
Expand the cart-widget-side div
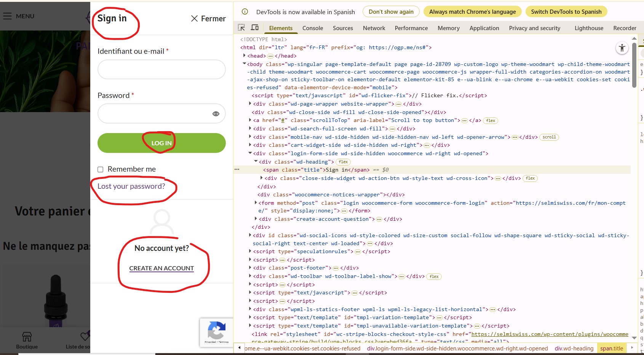(x=250, y=145)
